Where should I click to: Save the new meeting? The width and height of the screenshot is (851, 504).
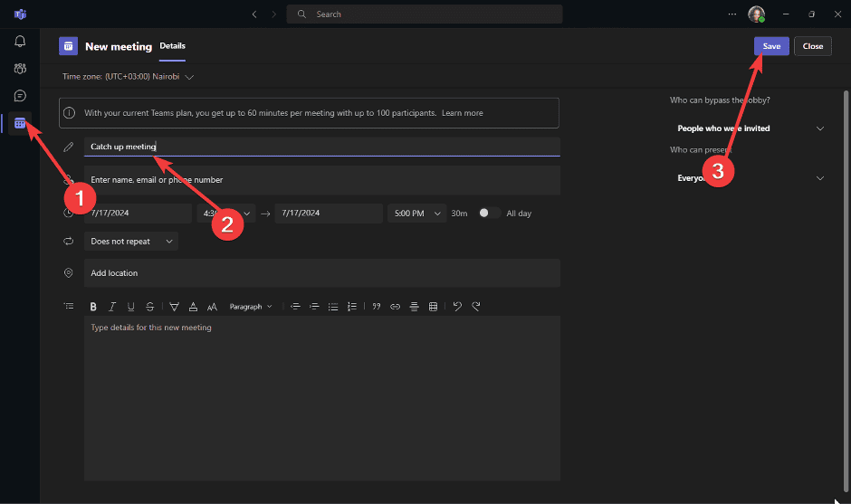pyautogui.click(x=771, y=46)
